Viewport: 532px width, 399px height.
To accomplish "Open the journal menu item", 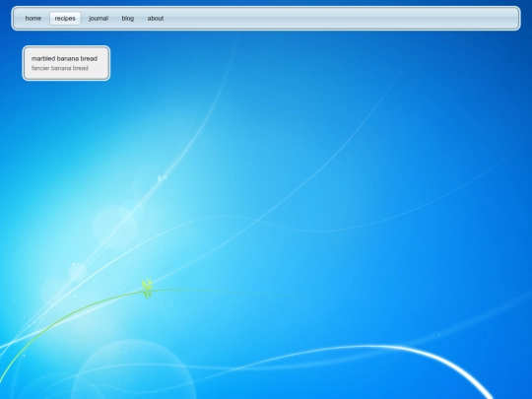I will (99, 19).
